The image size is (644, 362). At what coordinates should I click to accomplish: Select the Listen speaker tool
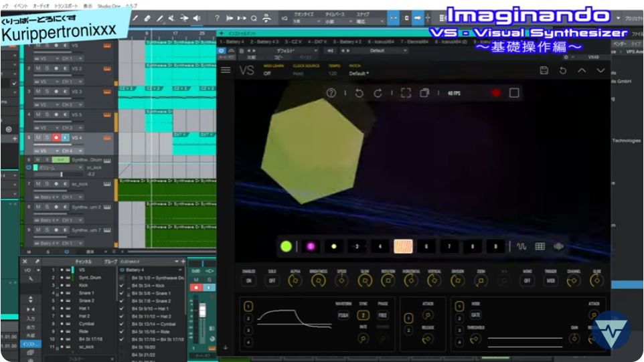point(197,18)
